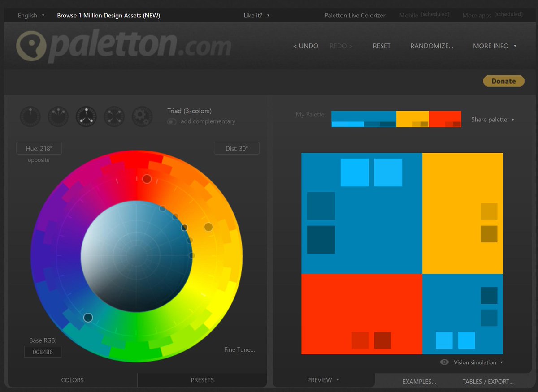The image size is (538, 392).
Task: Enable the add complementary toggle
Action: coord(172,121)
